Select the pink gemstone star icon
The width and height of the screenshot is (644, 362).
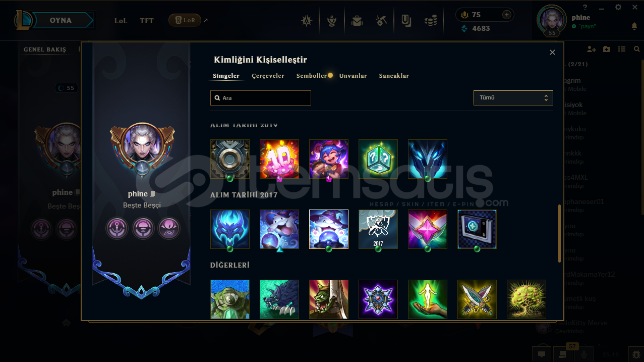(428, 229)
